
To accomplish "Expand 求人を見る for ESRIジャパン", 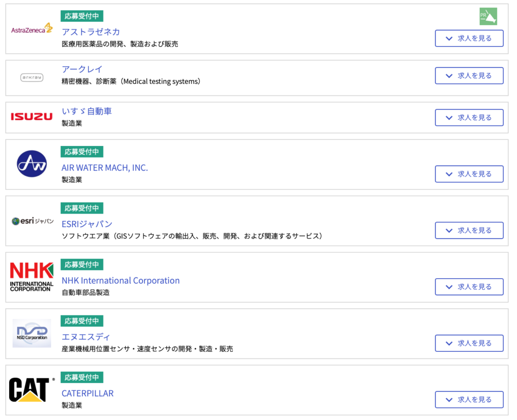I will point(469,230).
